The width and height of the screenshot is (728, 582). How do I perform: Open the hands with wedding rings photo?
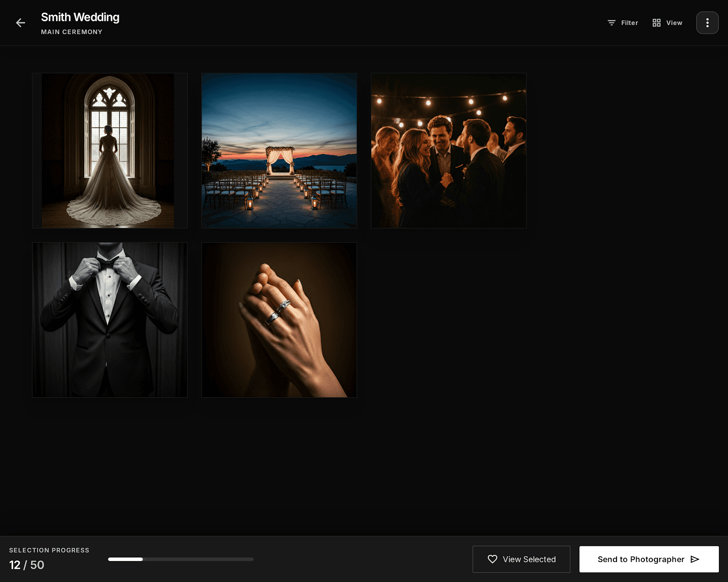[279, 320]
